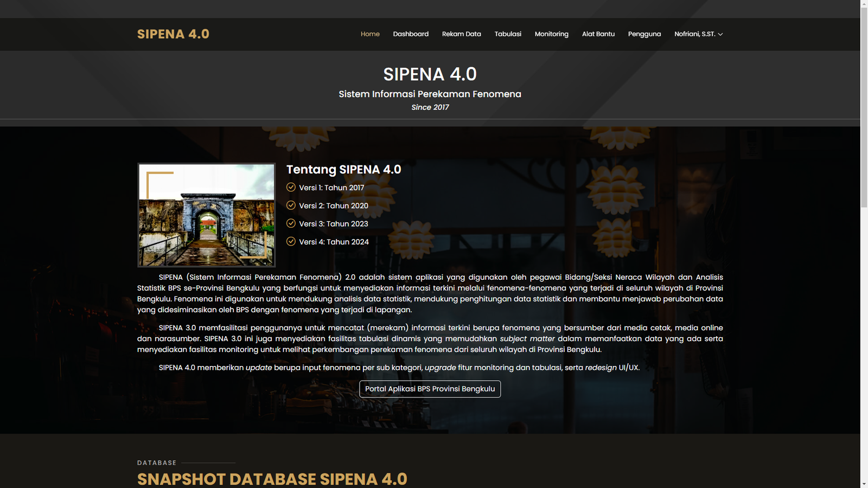Select Tabulasi in the navigation bar
The height and width of the screenshot is (488, 868).
click(x=508, y=34)
